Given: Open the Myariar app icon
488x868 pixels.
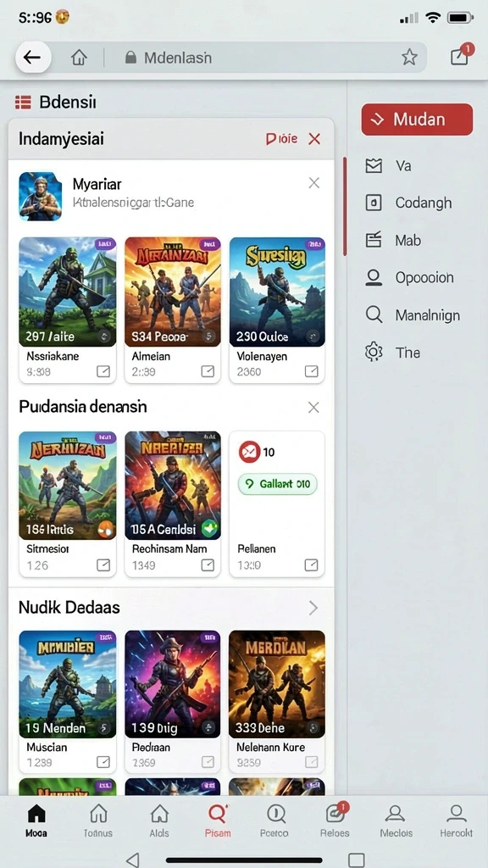Looking at the screenshot, I should point(41,197).
